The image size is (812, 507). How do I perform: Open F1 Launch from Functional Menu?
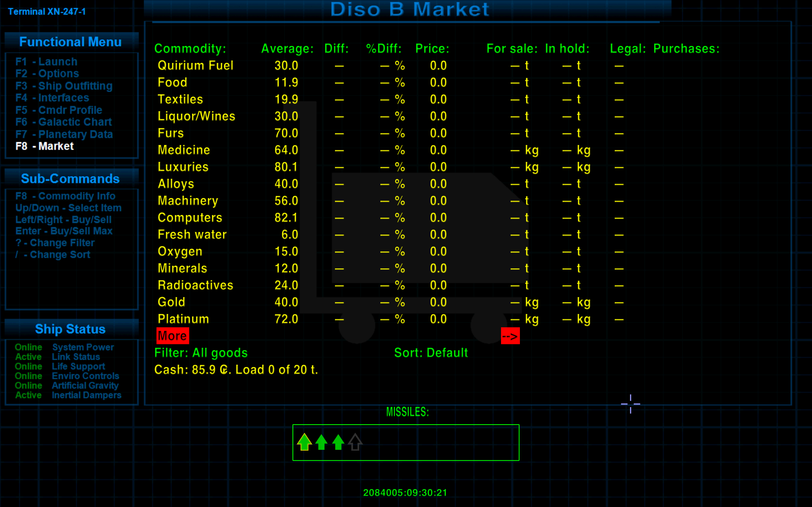[x=46, y=62]
